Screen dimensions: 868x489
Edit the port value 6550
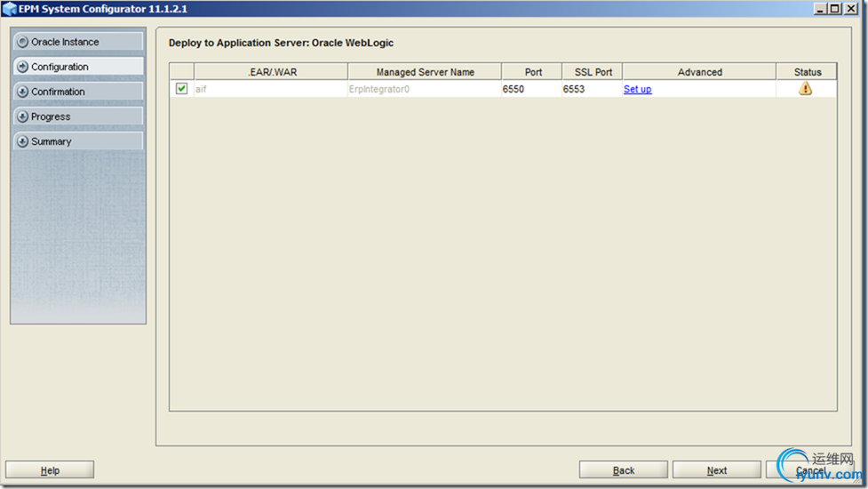pos(532,89)
